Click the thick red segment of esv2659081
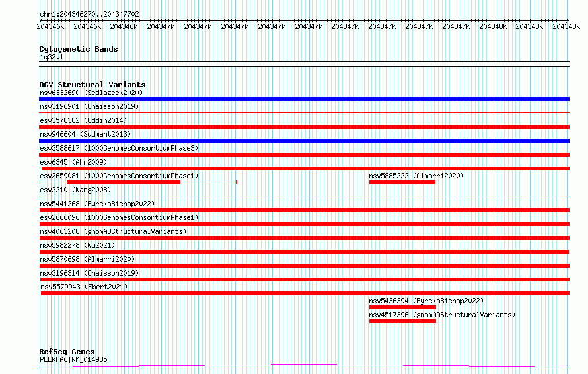The image size is (588, 374). [x=124, y=182]
